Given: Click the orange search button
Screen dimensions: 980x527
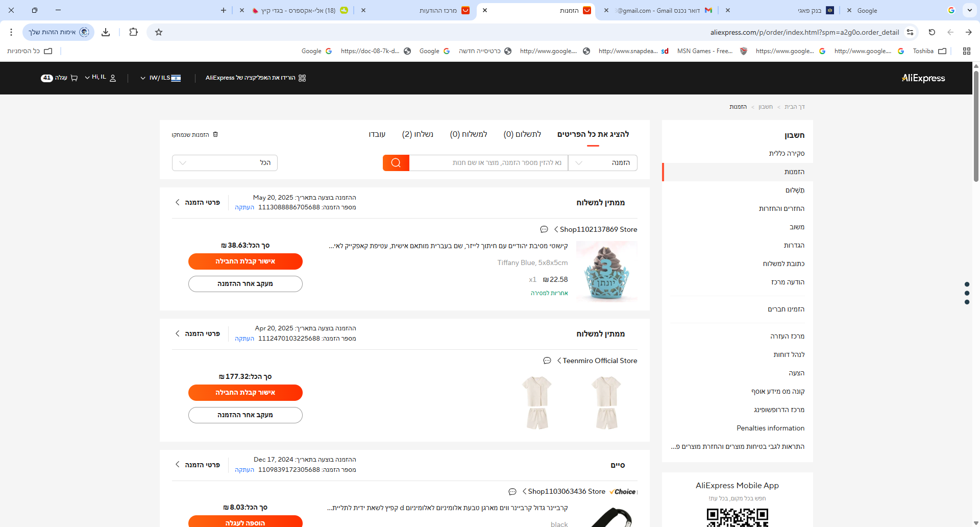Looking at the screenshot, I should (x=396, y=163).
